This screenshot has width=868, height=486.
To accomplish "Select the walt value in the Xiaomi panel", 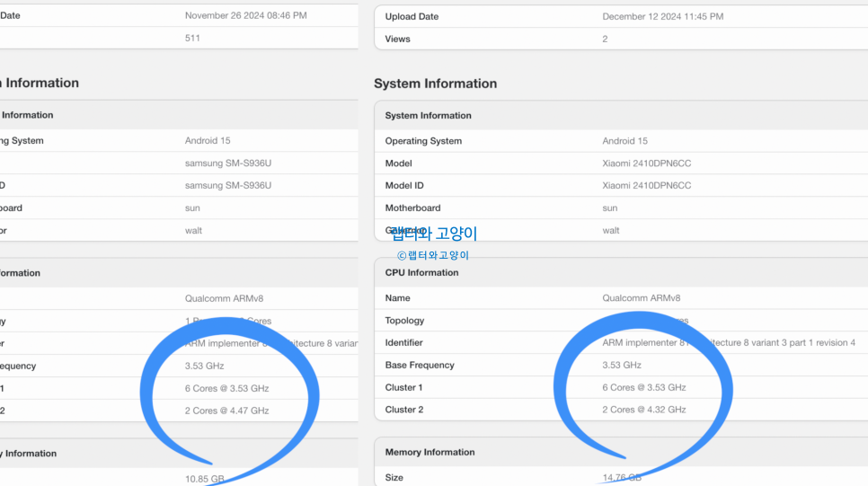I will tap(611, 230).
